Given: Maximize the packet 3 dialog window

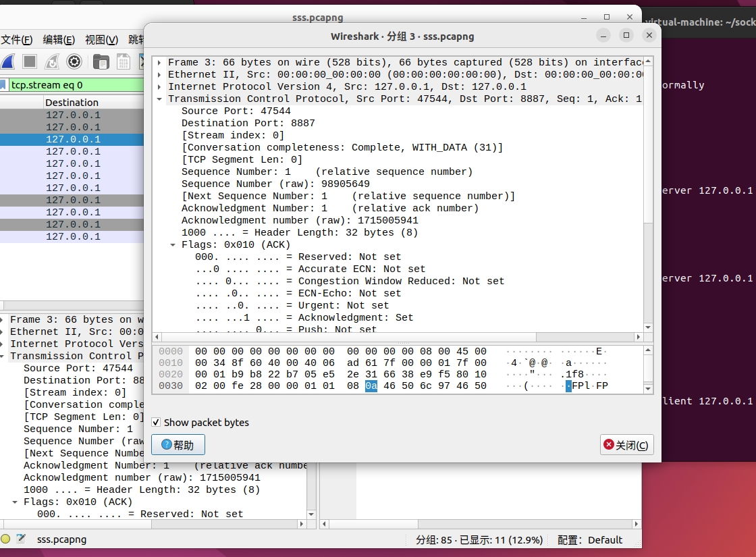Looking at the screenshot, I should click(x=626, y=35).
